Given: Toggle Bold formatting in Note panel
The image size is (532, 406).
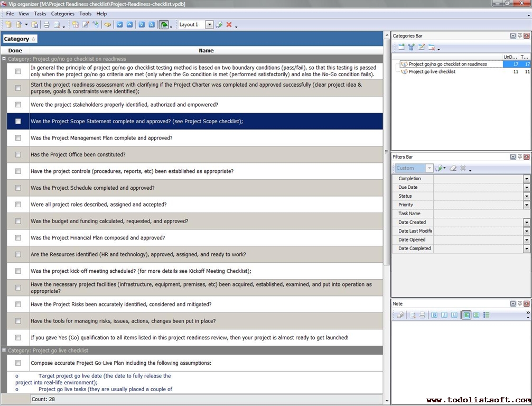Looking at the screenshot, I should click(434, 315).
